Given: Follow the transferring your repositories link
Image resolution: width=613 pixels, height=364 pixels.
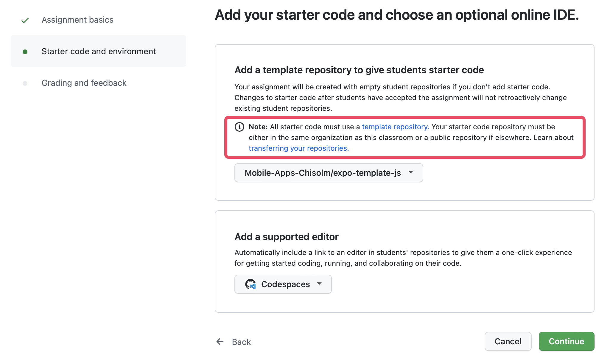Looking at the screenshot, I should (x=298, y=148).
